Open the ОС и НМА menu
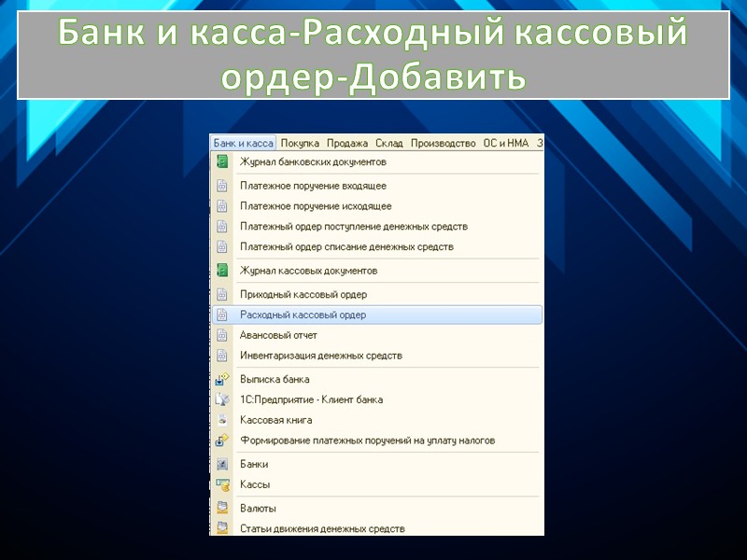Viewport: 747px width, 560px height. tap(506, 143)
